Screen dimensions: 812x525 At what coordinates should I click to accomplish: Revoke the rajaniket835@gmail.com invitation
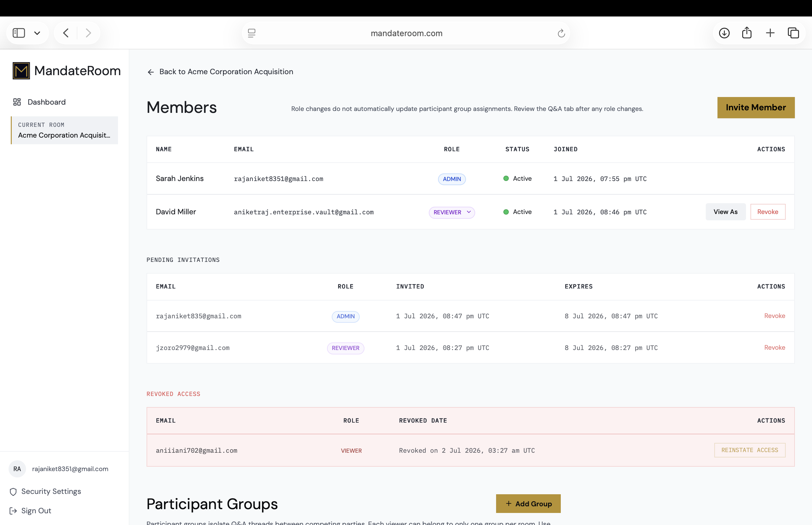click(775, 316)
